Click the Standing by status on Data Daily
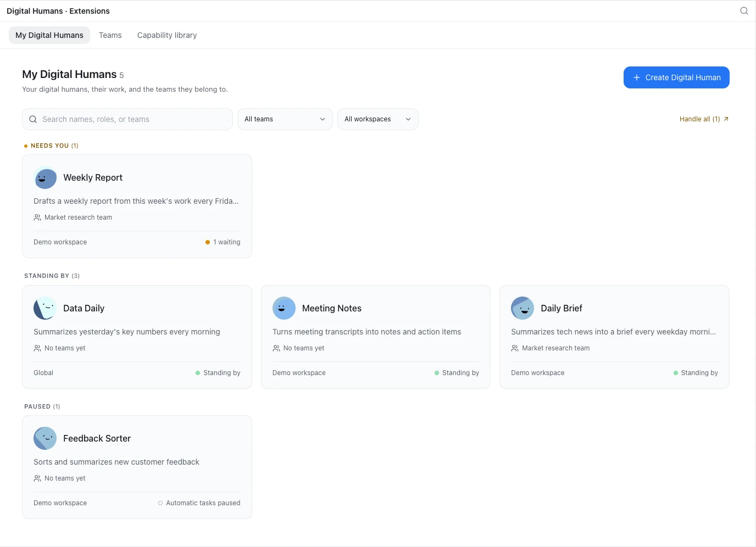The height and width of the screenshot is (547, 756). (x=218, y=373)
